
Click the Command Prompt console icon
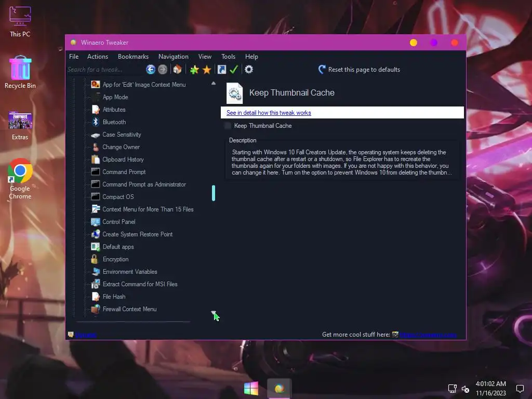point(96,171)
